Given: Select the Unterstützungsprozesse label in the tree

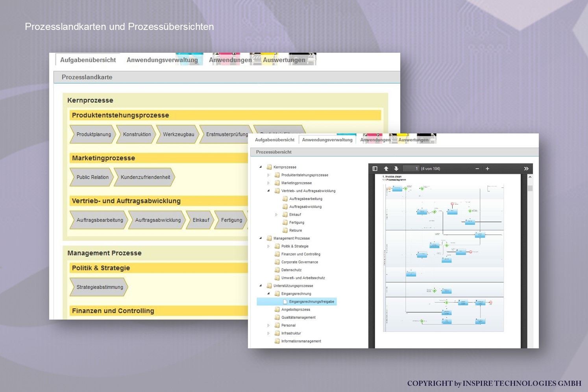Looking at the screenshot, I should click(293, 286).
